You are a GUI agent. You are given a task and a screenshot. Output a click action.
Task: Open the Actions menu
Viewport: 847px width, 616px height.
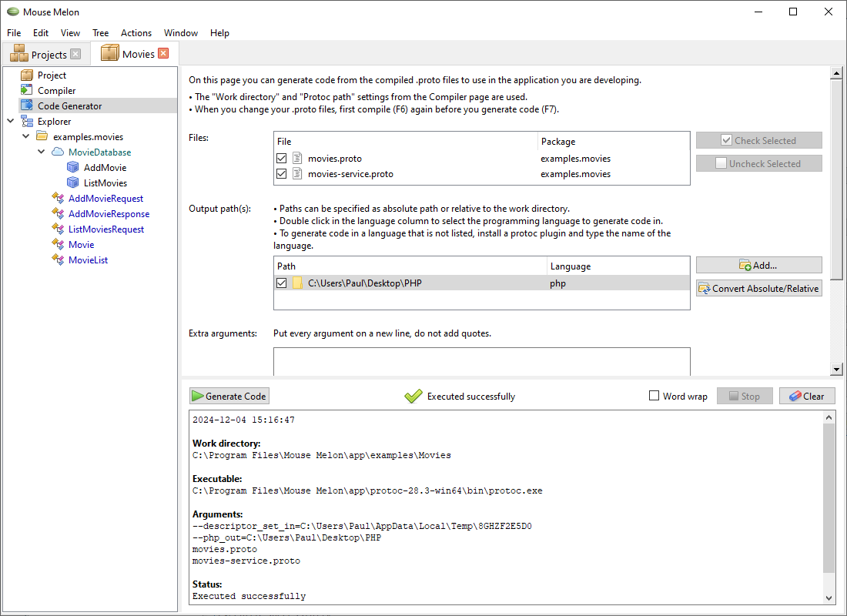[x=136, y=33]
